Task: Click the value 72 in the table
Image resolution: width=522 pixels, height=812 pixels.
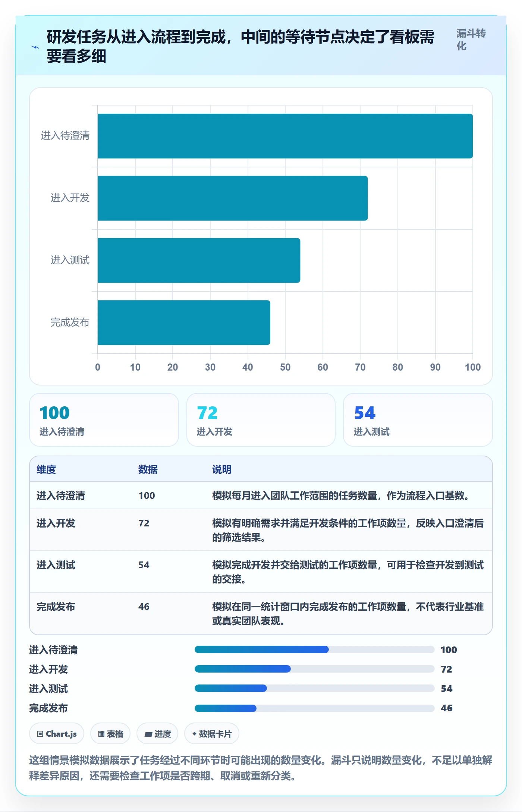Action: coord(144,523)
